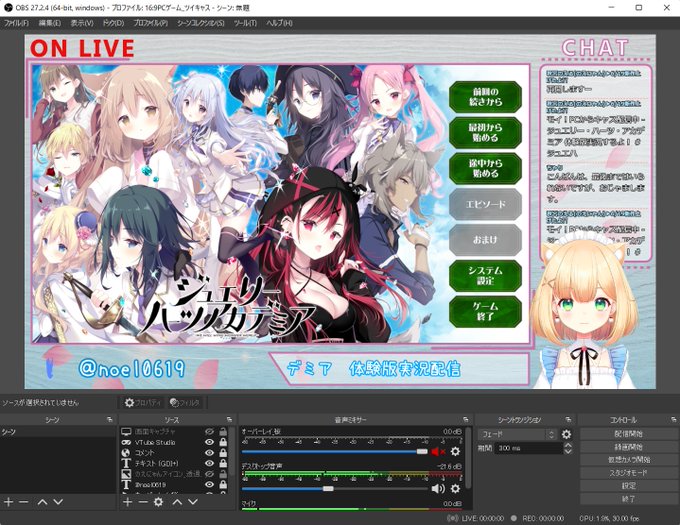Move source up in sources list
The image size is (680, 525).
click(177, 502)
